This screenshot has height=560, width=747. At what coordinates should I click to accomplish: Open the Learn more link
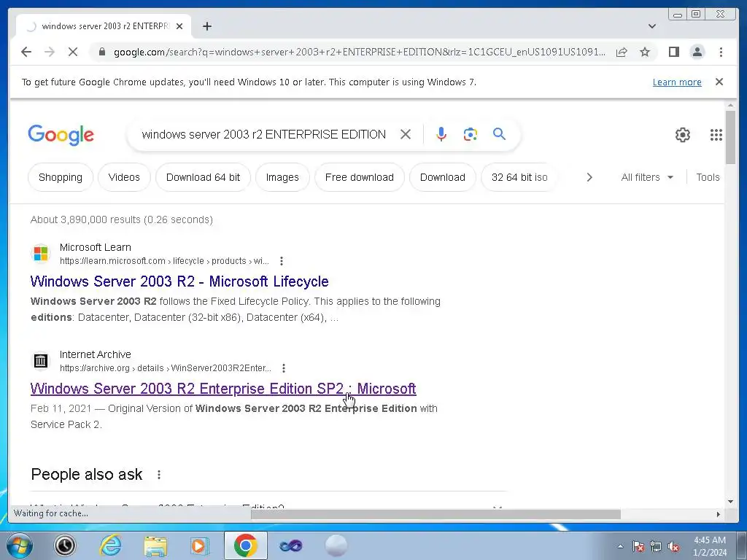(676, 82)
